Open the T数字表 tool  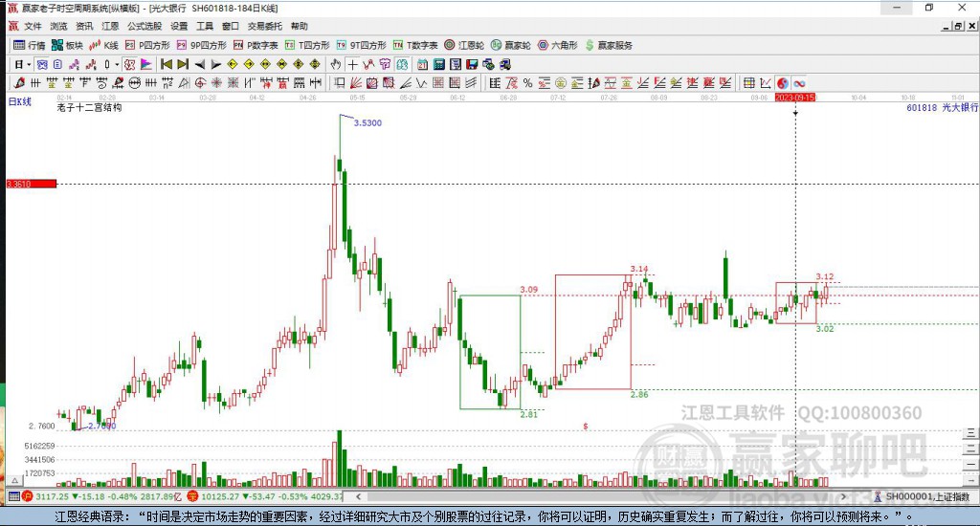tap(415, 45)
